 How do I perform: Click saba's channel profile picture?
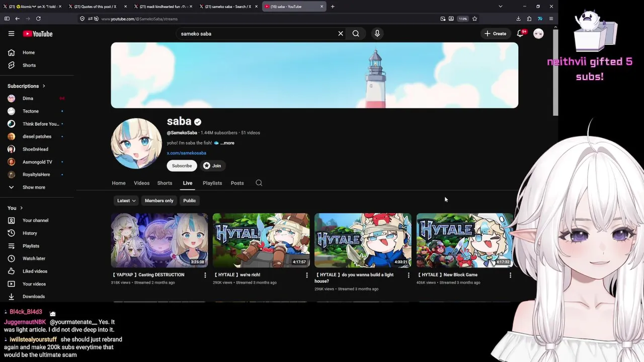click(x=136, y=143)
